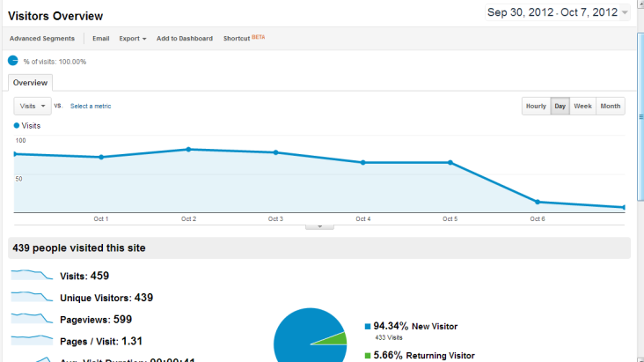Click the 439 people visited this site heading
Screen dimensions: 644x362
[79, 248]
